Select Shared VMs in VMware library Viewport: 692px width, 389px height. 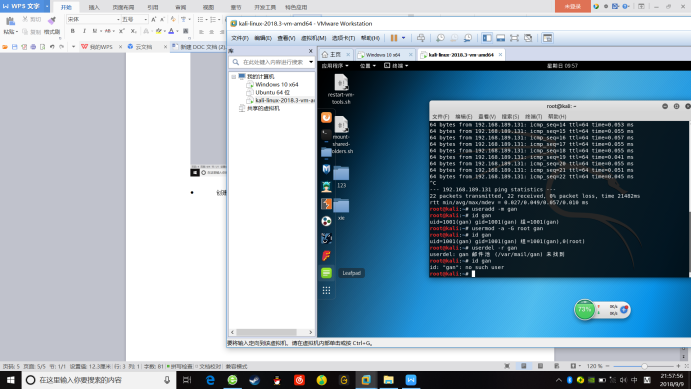pos(263,108)
